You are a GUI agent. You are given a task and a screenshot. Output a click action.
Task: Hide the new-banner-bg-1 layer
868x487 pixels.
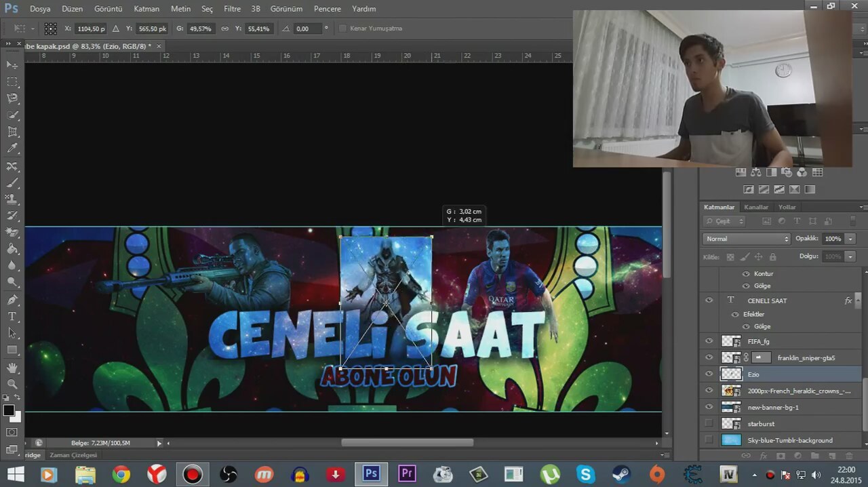click(709, 407)
